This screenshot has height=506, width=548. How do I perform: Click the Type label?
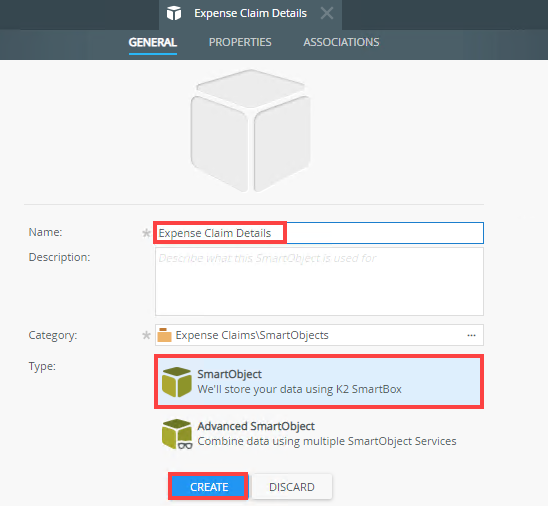point(42,366)
